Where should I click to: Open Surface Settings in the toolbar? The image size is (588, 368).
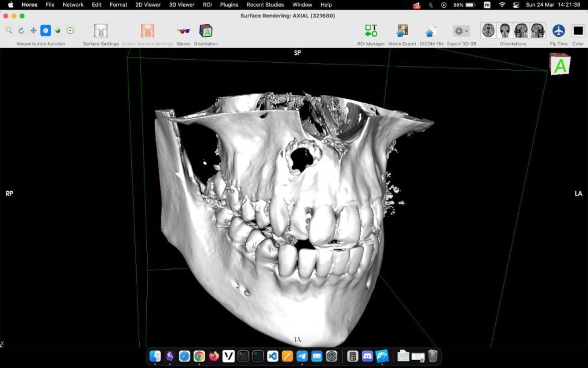pyautogui.click(x=101, y=31)
